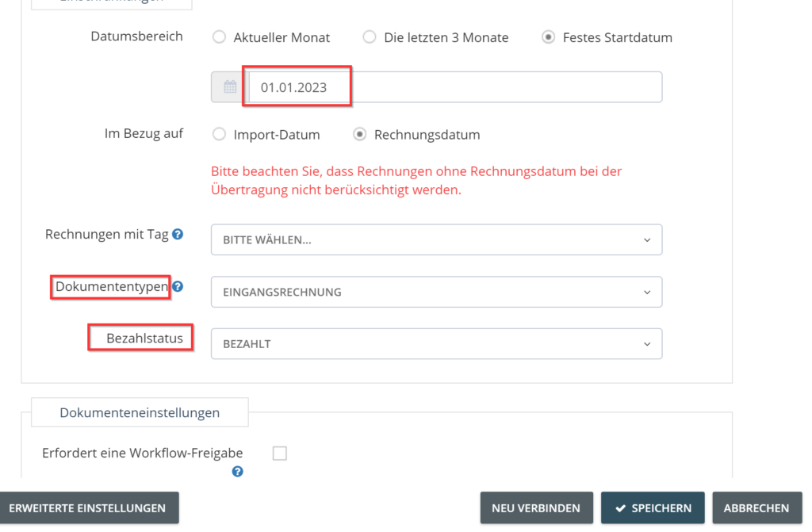Open the calendar date picker icon
The image size is (812, 532).
point(230,87)
